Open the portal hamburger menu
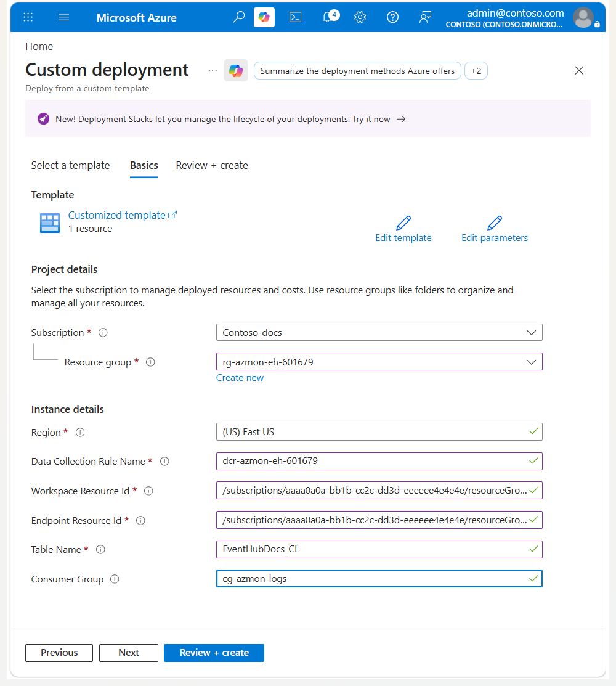The width and height of the screenshot is (616, 686). 64,17
